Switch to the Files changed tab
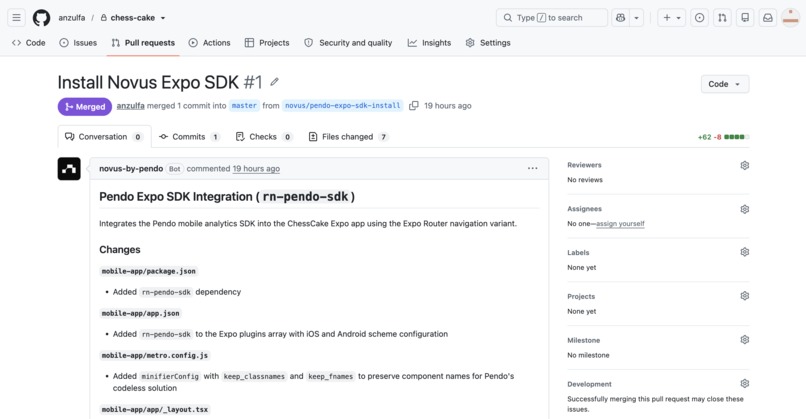806x419 pixels. 348,137
